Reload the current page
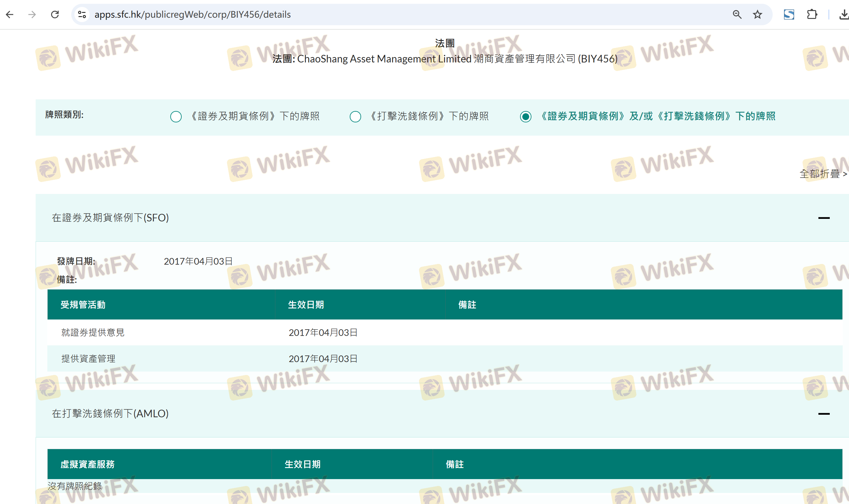 tap(55, 15)
